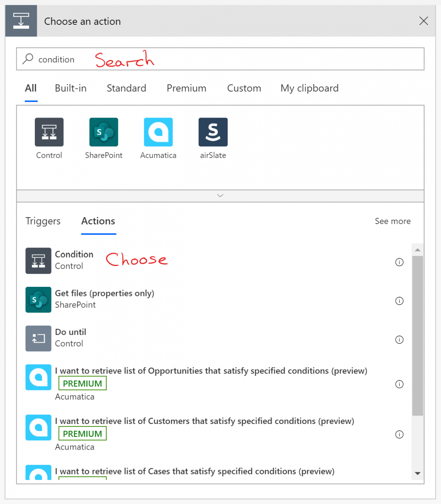Click the SharePoint label under Get files
This screenshot has height=504, width=441.
pos(75,305)
